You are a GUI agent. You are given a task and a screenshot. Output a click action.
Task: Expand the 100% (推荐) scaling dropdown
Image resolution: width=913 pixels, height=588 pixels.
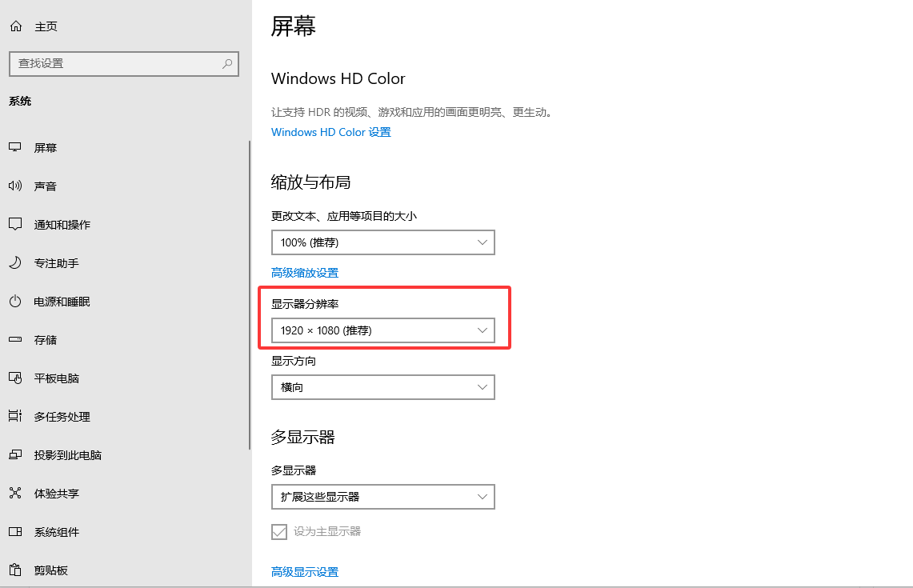point(382,242)
